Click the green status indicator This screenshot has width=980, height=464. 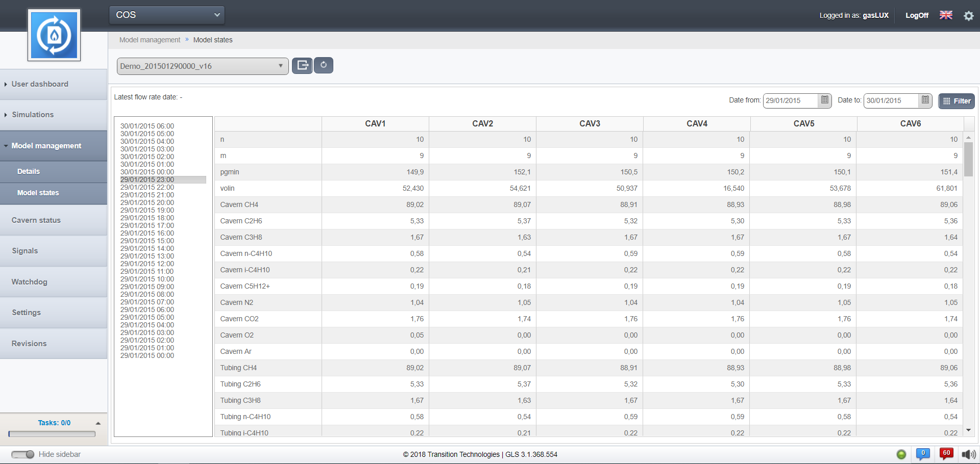click(x=901, y=454)
